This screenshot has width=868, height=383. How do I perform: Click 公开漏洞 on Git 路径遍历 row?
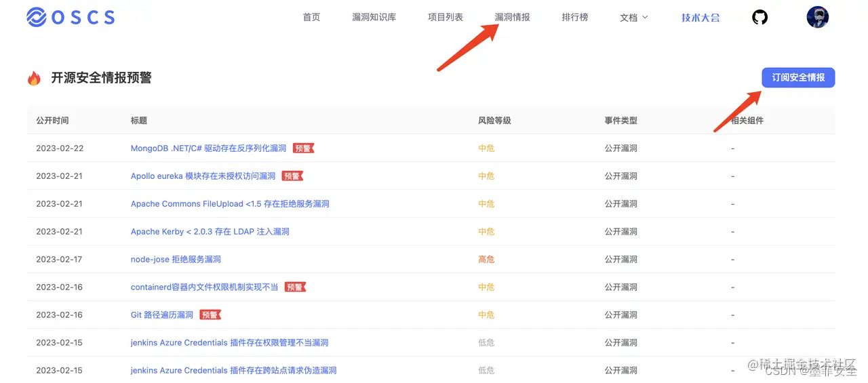(621, 315)
